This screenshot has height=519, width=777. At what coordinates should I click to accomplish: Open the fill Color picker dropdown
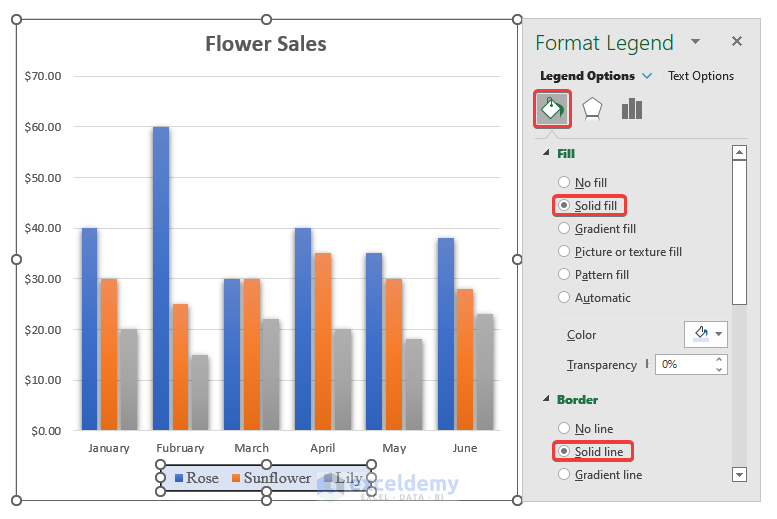click(x=706, y=334)
